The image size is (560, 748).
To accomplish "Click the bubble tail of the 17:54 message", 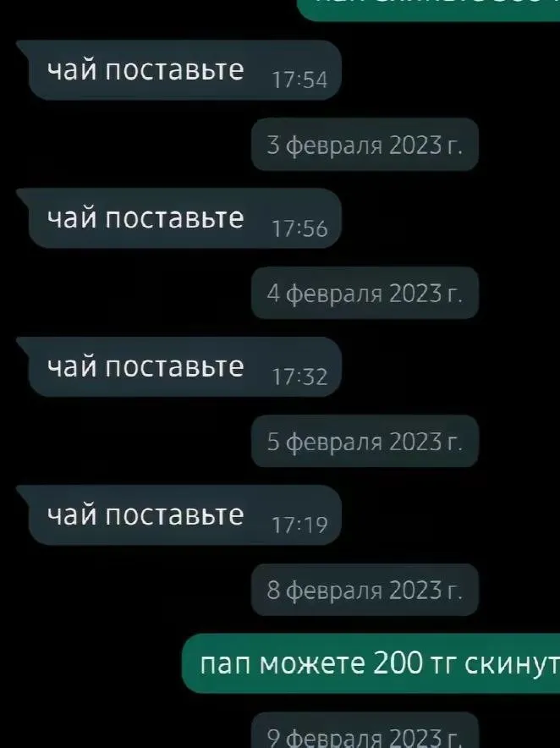I will pos(24,47).
